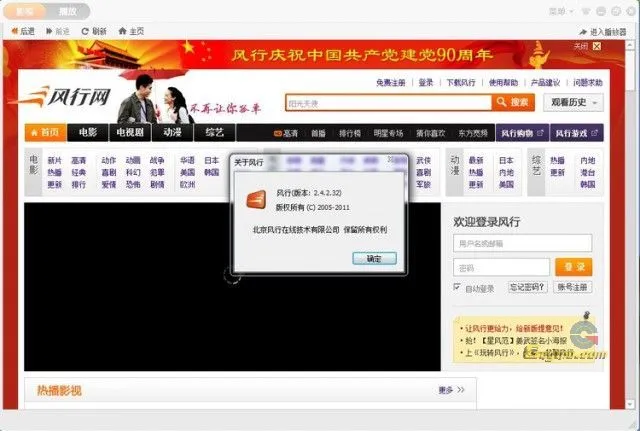Select the 首页 home navigation tab
This screenshot has width=640, height=431.
pos(45,133)
